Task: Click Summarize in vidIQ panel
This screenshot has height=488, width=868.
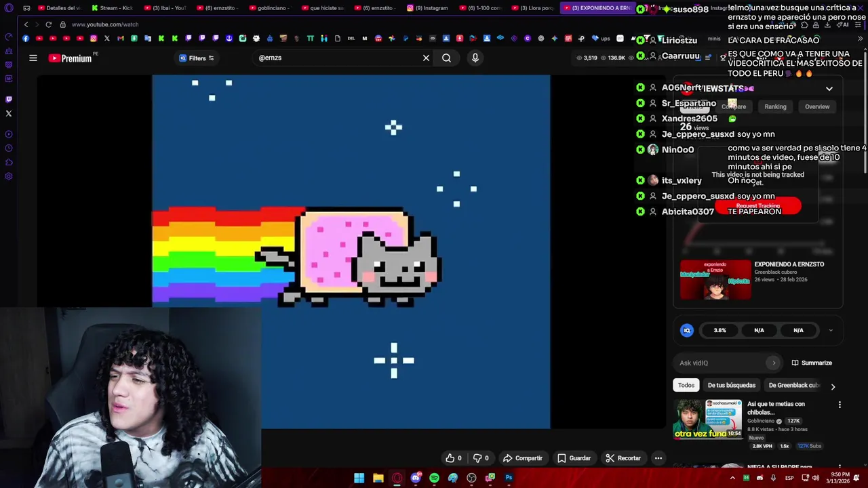Action: [811, 363]
